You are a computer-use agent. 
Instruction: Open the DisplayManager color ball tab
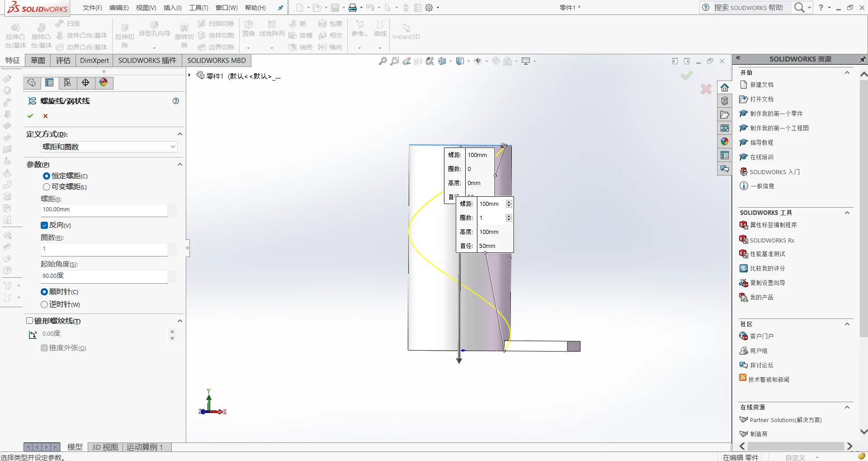click(104, 82)
